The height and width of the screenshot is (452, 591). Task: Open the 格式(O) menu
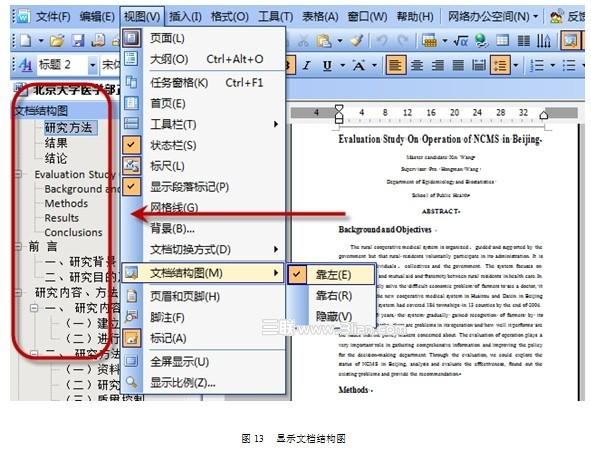229,16
